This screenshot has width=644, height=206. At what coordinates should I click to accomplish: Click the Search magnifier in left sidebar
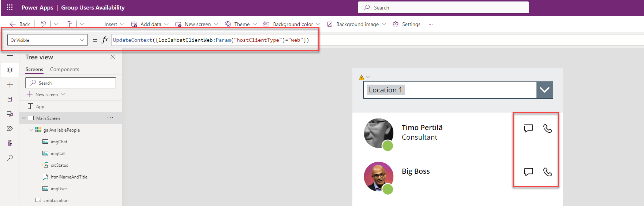pyautogui.click(x=10, y=158)
